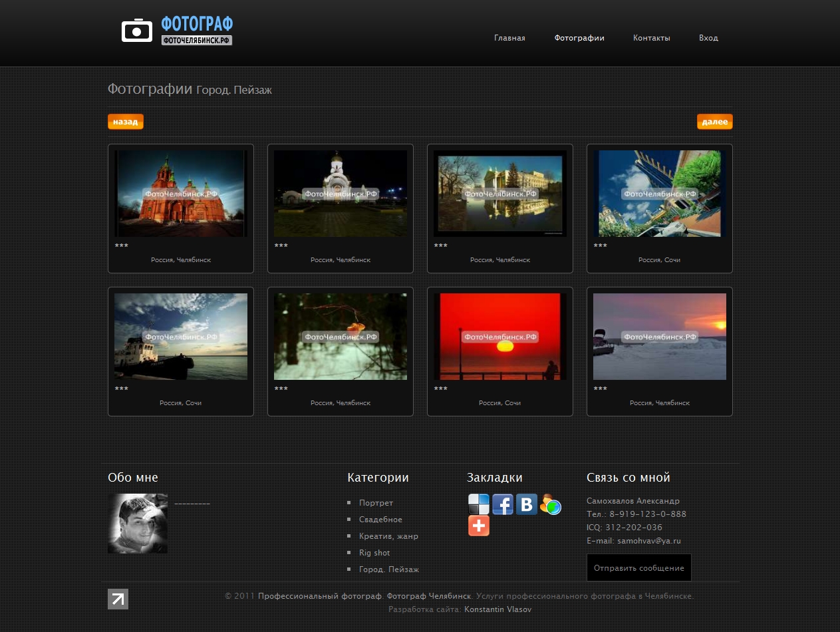Open more bookmarks with the orange plus icon
The height and width of the screenshot is (632, 840).
(x=479, y=526)
